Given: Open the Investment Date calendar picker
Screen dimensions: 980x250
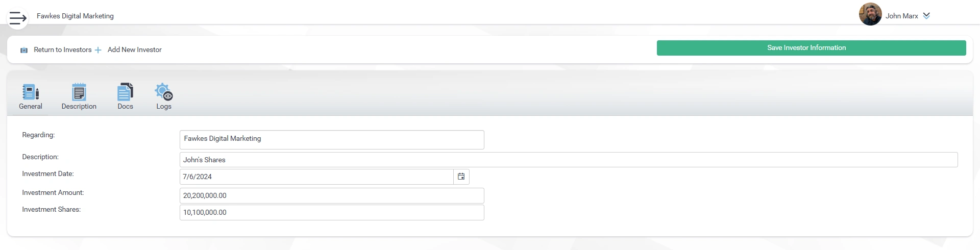Looking at the screenshot, I should (x=461, y=177).
